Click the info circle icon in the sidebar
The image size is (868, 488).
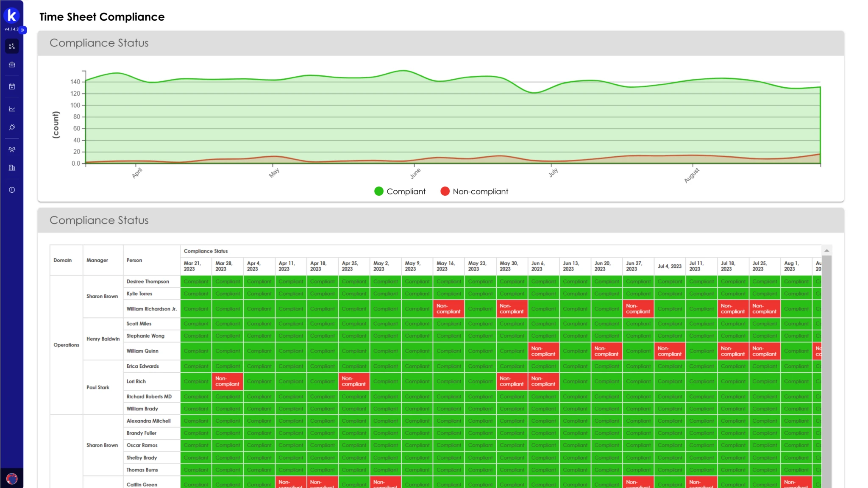12,190
